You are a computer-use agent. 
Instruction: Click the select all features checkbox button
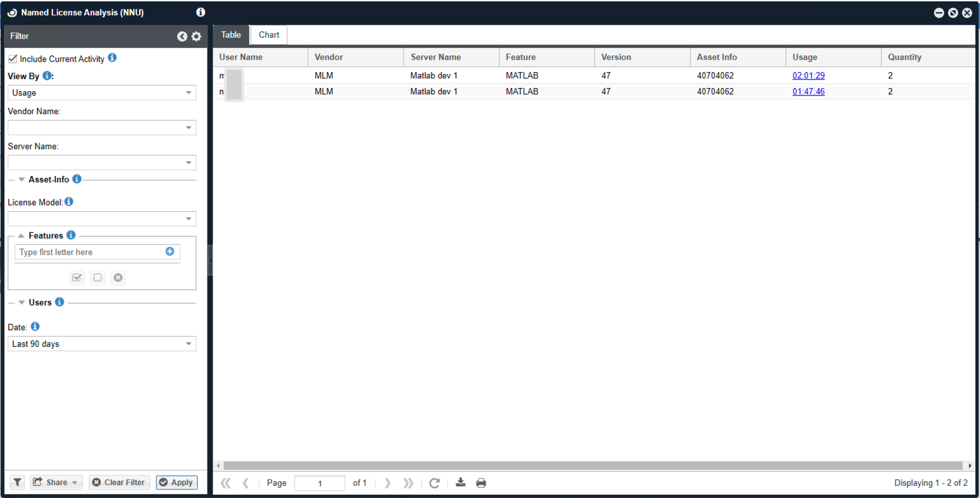77,277
